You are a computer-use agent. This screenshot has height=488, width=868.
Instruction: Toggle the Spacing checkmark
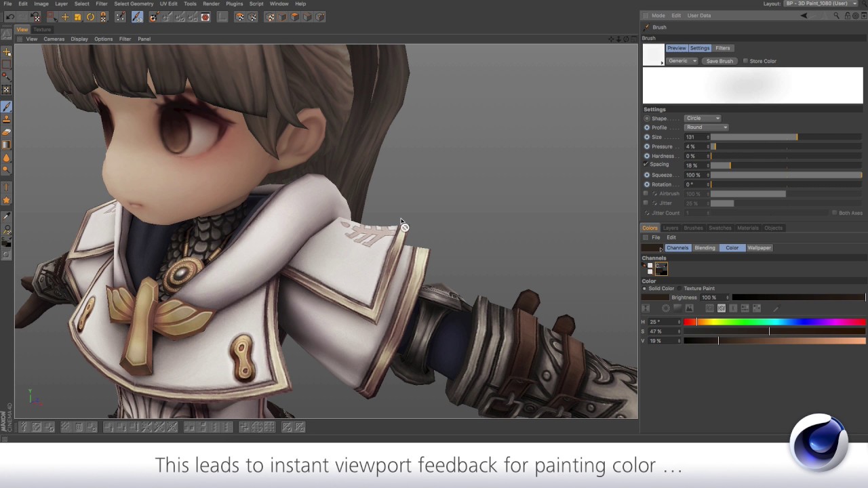tap(646, 165)
